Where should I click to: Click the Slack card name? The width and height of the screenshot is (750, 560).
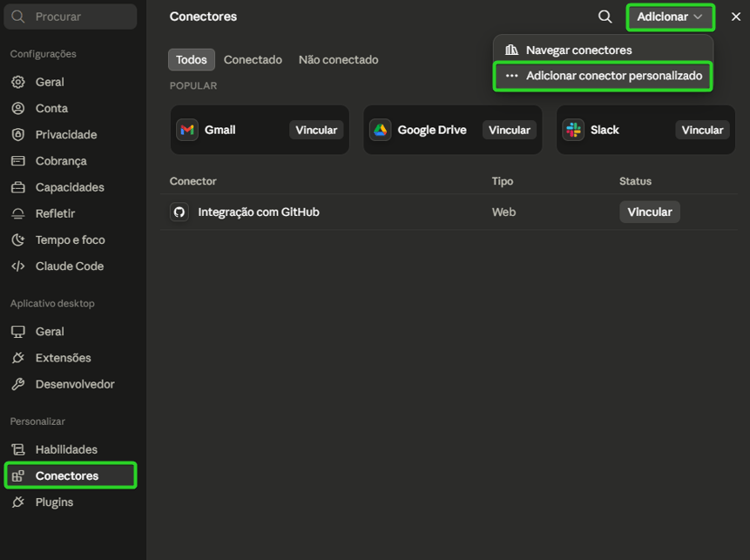click(605, 130)
